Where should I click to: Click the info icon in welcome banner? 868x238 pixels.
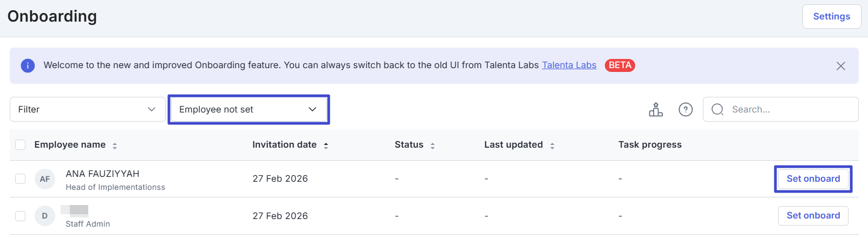click(28, 65)
